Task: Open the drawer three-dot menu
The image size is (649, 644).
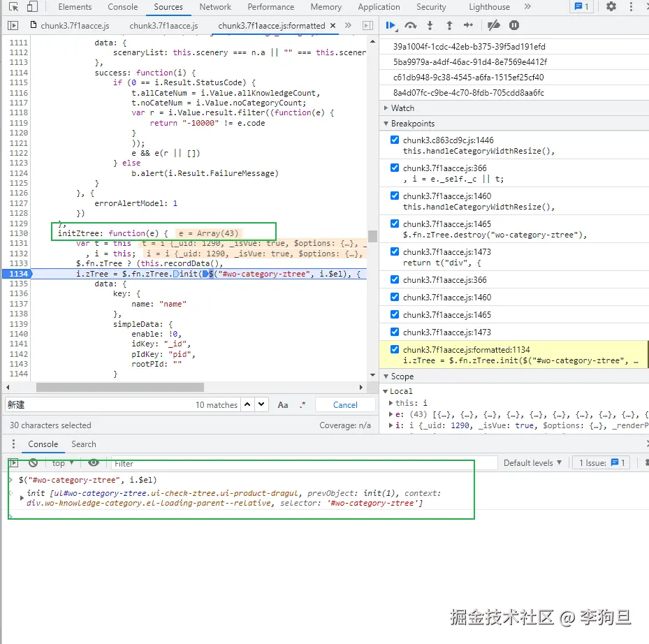Action: [x=13, y=444]
